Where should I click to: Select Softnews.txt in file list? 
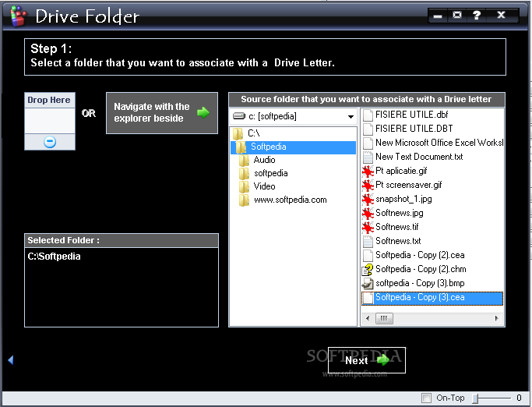[x=398, y=241]
